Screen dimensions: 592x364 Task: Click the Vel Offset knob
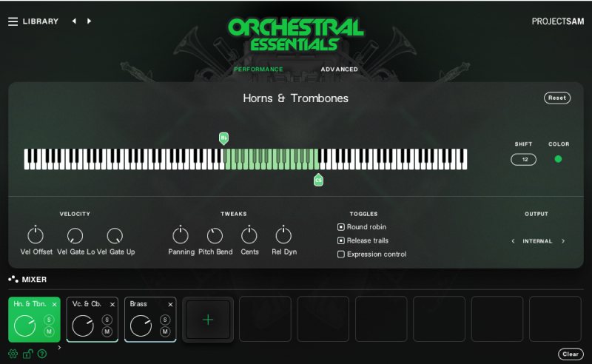coord(36,235)
